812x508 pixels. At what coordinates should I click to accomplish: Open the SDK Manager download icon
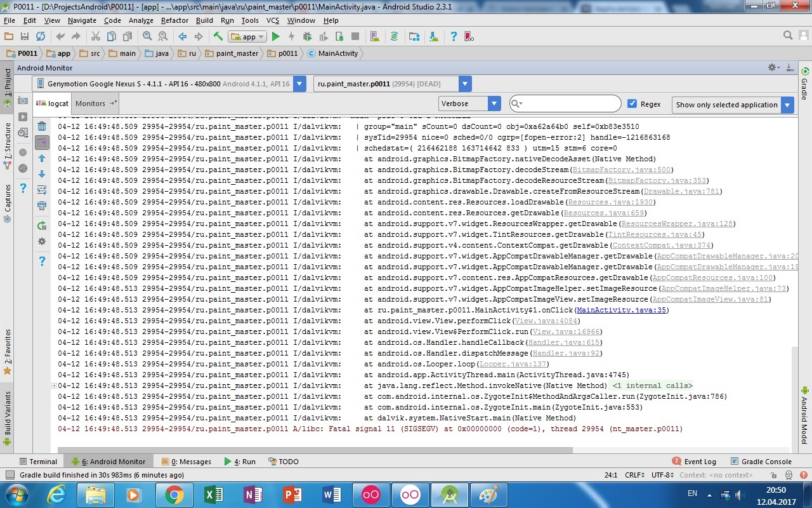[434, 37]
